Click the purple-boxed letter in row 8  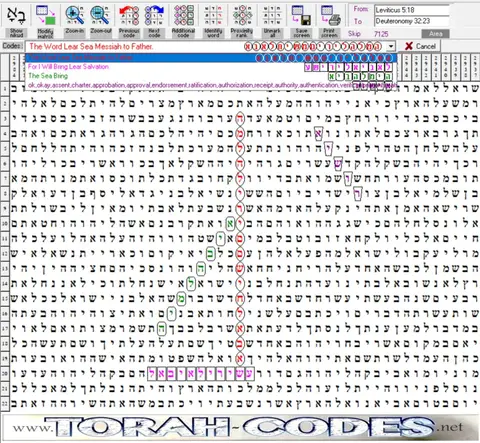point(358,194)
